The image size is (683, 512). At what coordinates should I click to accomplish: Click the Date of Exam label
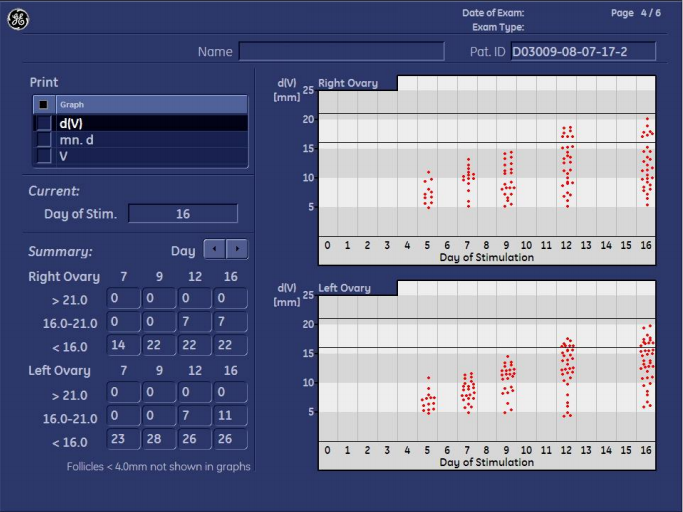tap(493, 13)
